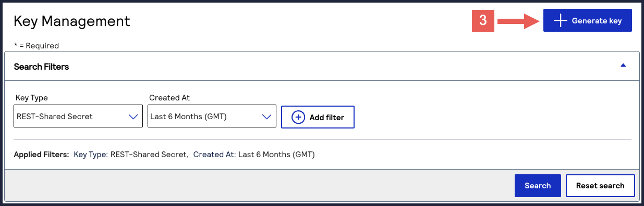Viewport: 644px width, 206px height.
Task: Click the Created At field label
Action: coord(168,98)
